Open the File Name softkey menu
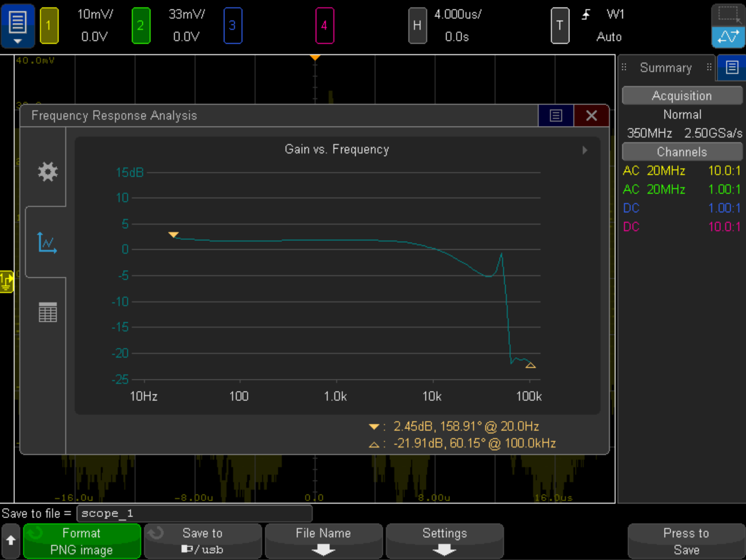Screen dimensions: 746x560 pyautogui.click(x=324, y=541)
